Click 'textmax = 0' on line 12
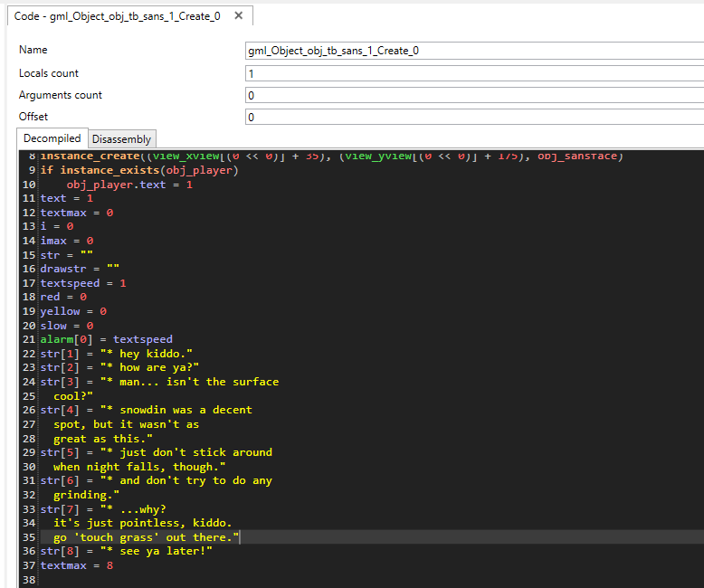Viewport: 704px width, 588px height. coord(76,213)
